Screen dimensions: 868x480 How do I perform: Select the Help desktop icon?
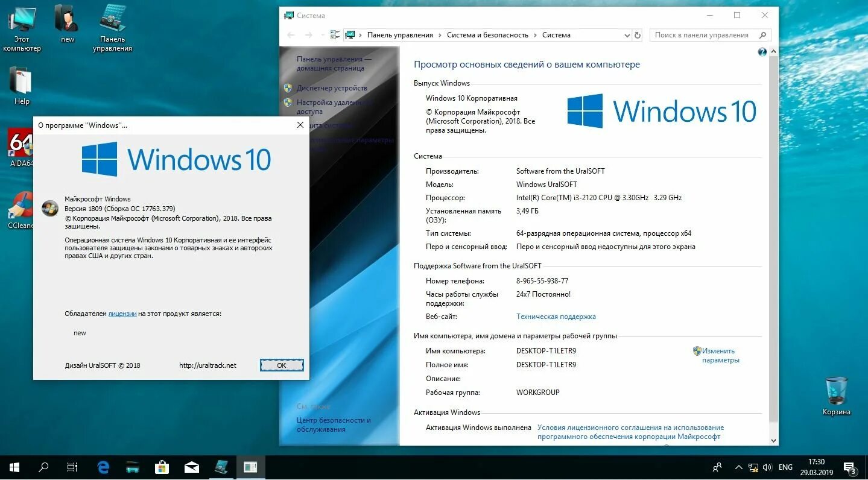click(22, 86)
